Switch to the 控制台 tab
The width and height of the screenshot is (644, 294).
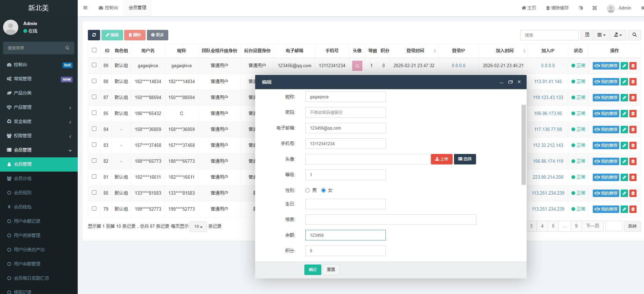tap(109, 8)
